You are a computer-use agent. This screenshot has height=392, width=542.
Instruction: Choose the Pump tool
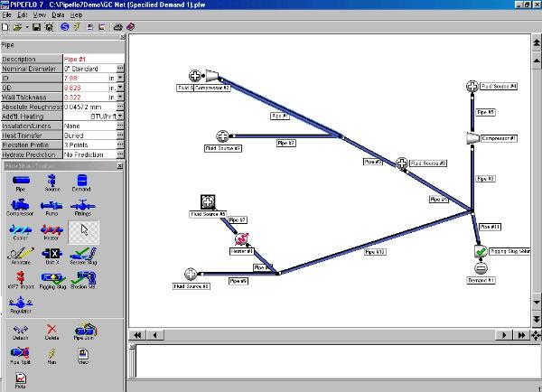[51, 207]
